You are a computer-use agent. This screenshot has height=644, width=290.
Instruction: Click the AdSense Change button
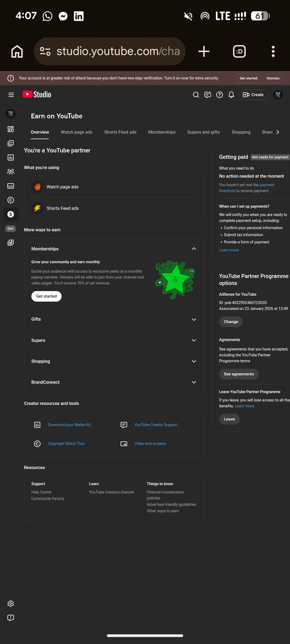pyautogui.click(x=231, y=322)
